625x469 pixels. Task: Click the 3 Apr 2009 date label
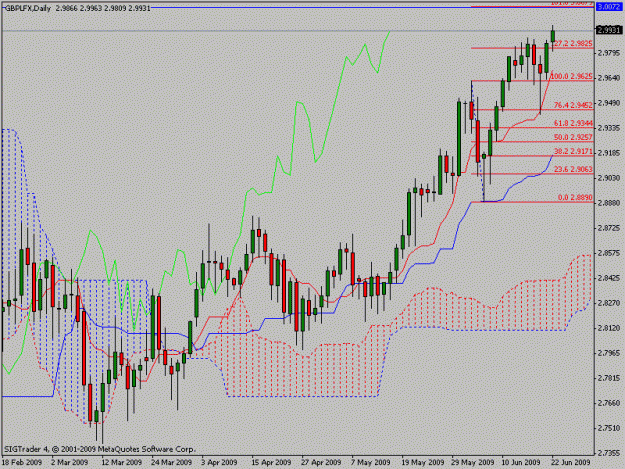click(220, 462)
